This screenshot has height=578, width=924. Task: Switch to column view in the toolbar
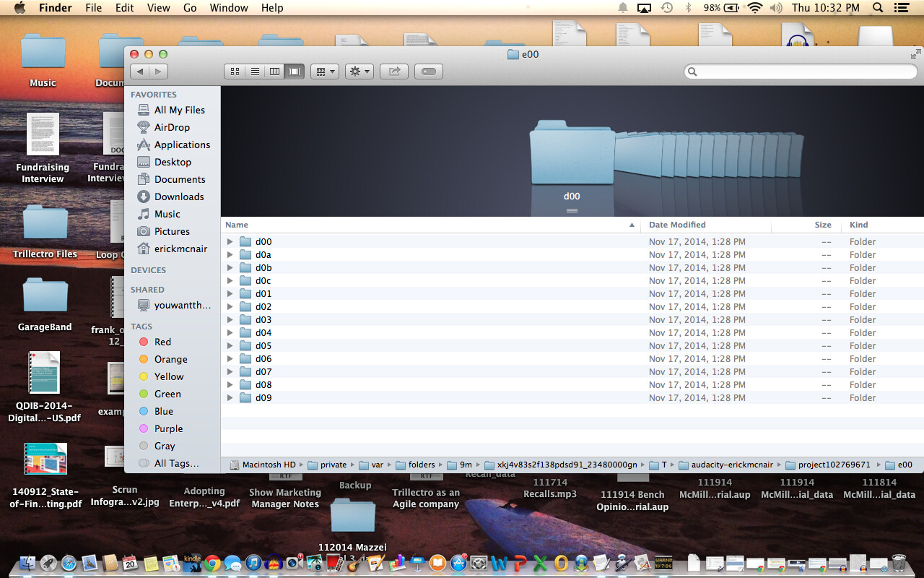pyautogui.click(x=274, y=71)
